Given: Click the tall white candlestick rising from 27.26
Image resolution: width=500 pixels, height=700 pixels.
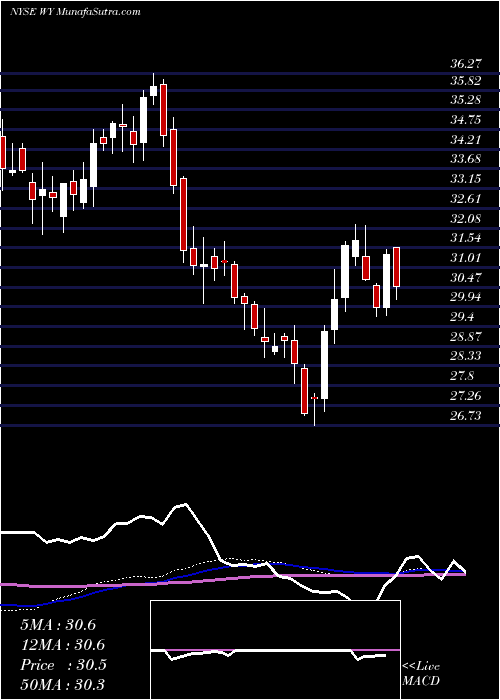Looking at the screenshot, I should click(325, 365).
